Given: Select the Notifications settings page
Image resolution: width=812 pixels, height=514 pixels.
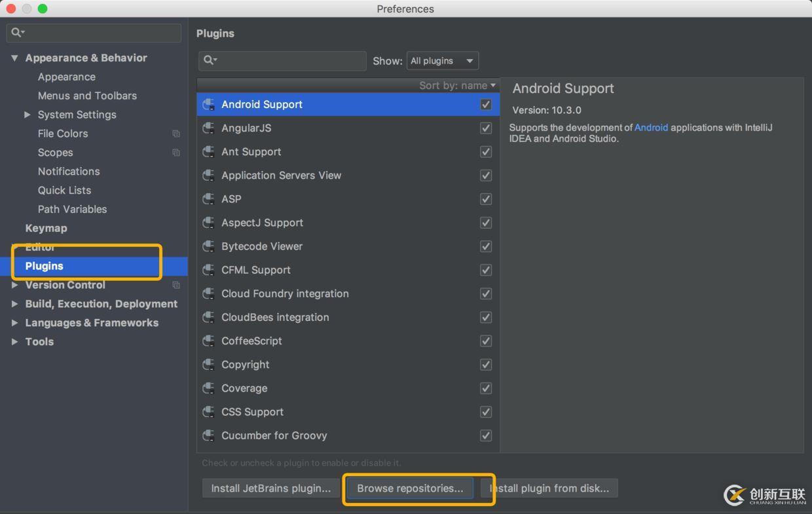Looking at the screenshot, I should pos(69,172).
